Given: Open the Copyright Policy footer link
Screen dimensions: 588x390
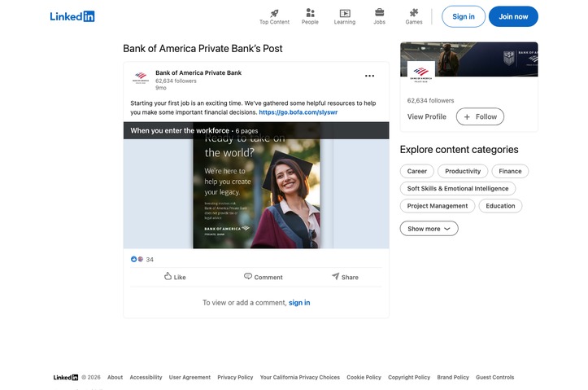Looking at the screenshot, I should click(x=409, y=377).
